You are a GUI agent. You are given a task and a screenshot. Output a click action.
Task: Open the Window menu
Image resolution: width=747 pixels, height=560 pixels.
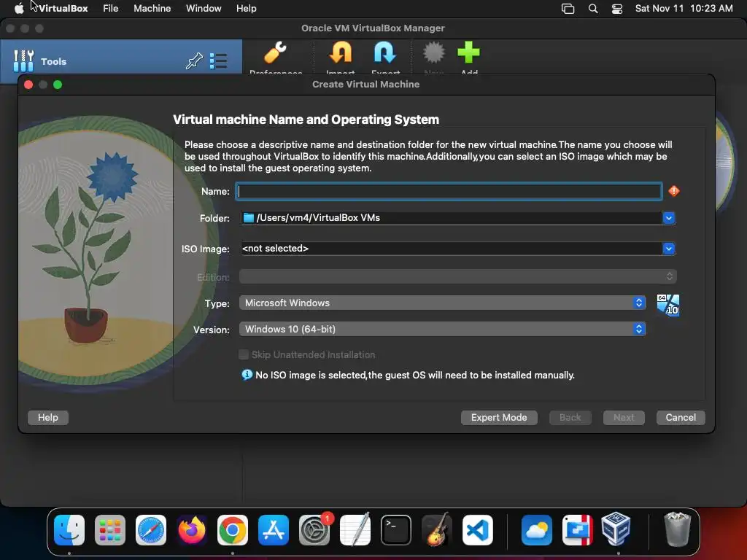(x=204, y=9)
